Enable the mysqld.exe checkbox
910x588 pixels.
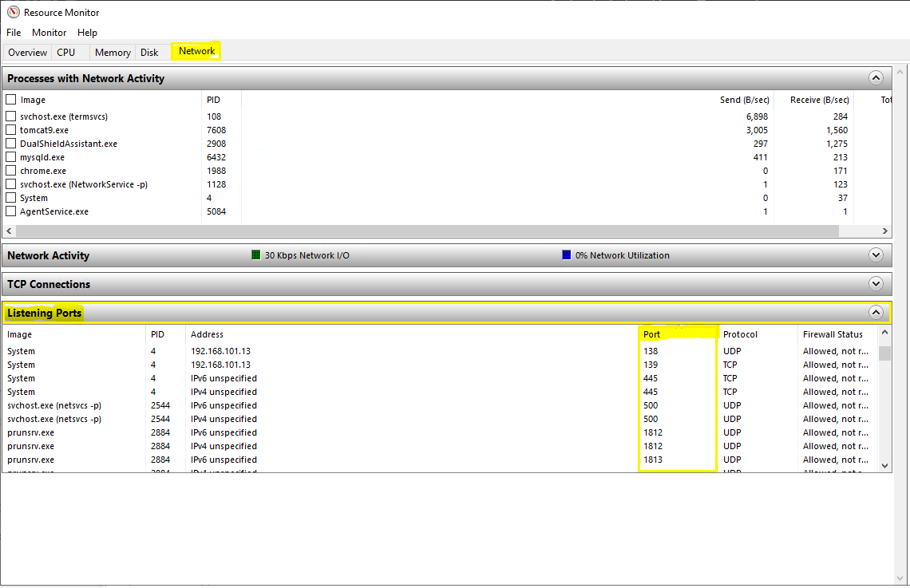tap(11, 157)
